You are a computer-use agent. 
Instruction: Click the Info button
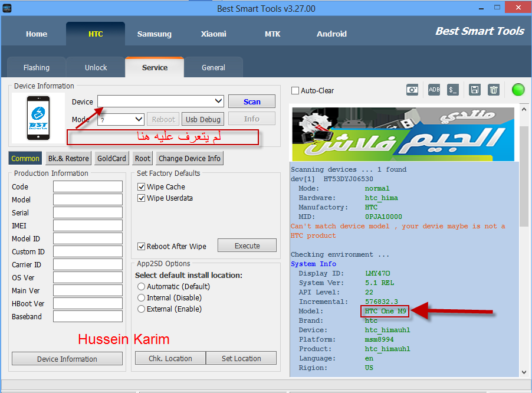[252, 119]
